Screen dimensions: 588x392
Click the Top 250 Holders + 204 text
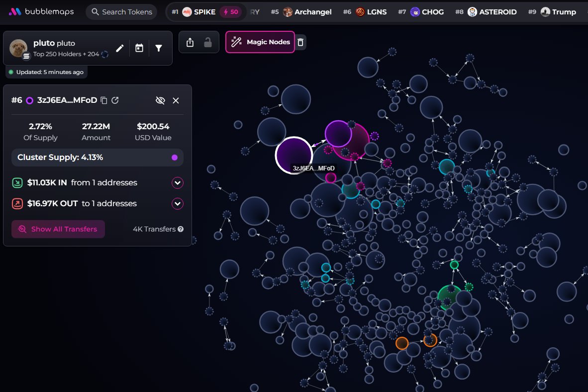coord(66,54)
